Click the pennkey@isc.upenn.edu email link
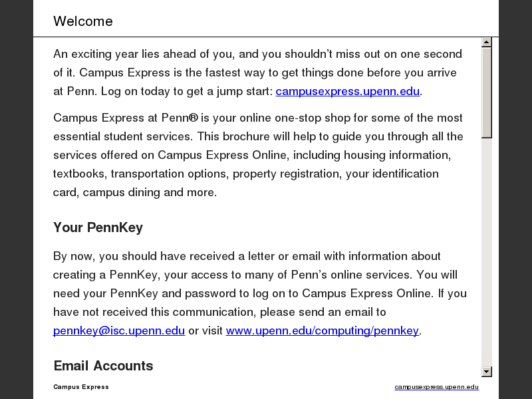 point(119,331)
